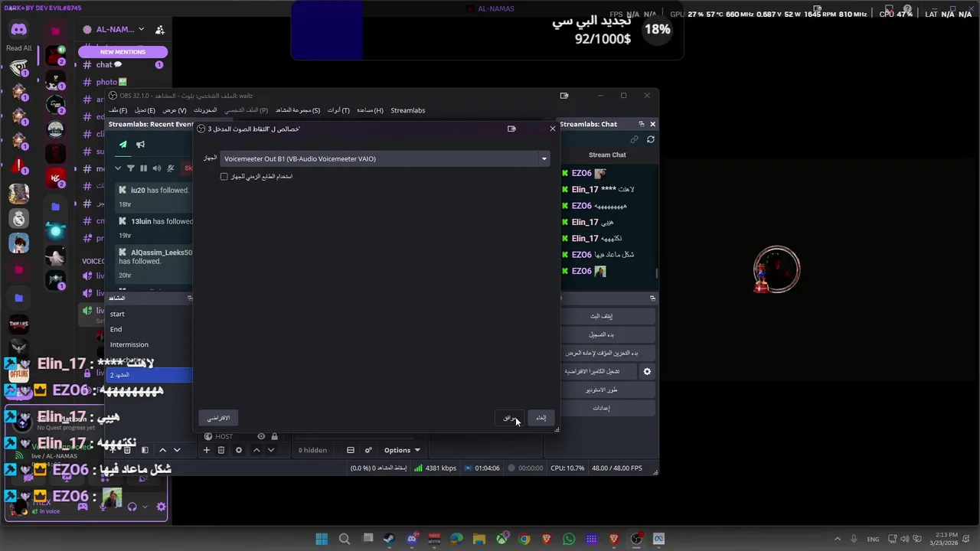Viewport: 980px width, 551px height.
Task: Show hidden system tray icons chevron
Action: [x=837, y=539]
